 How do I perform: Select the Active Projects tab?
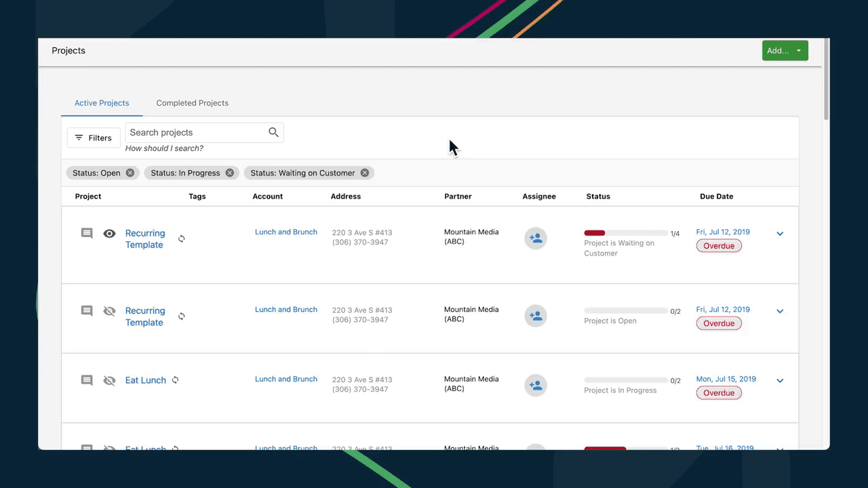coord(102,103)
